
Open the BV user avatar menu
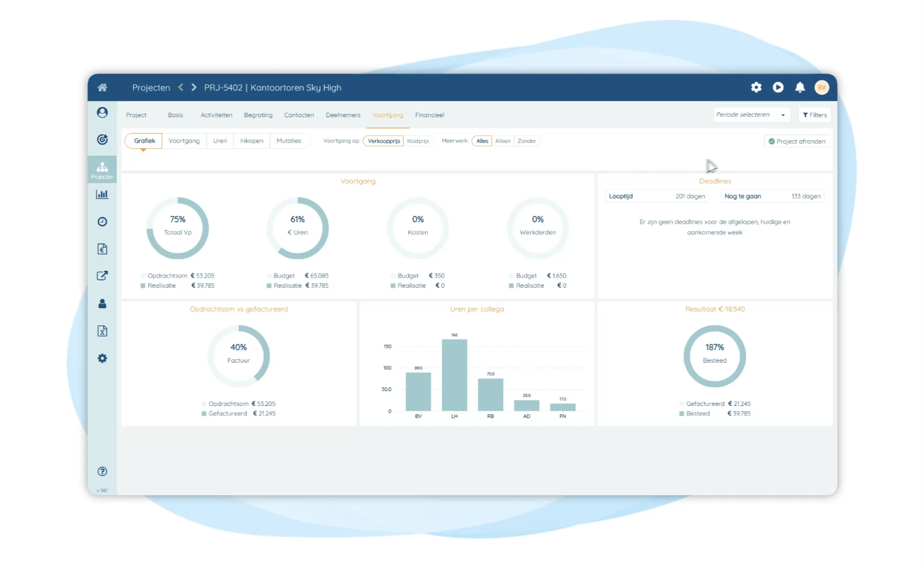click(821, 88)
